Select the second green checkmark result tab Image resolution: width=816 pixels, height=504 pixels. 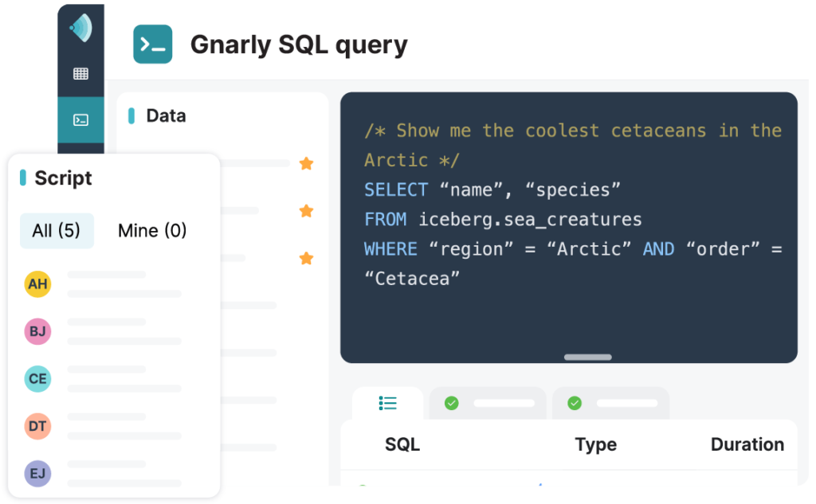(x=611, y=403)
